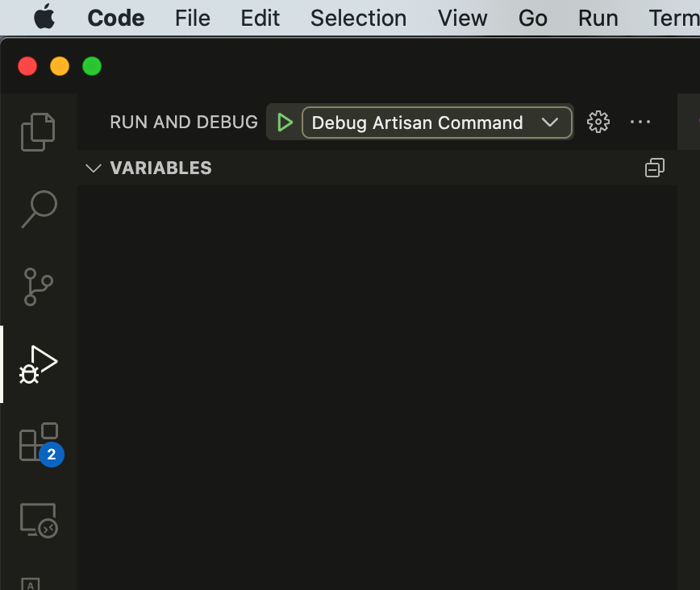
Task: Start debugging with the green play button
Action: [284, 122]
